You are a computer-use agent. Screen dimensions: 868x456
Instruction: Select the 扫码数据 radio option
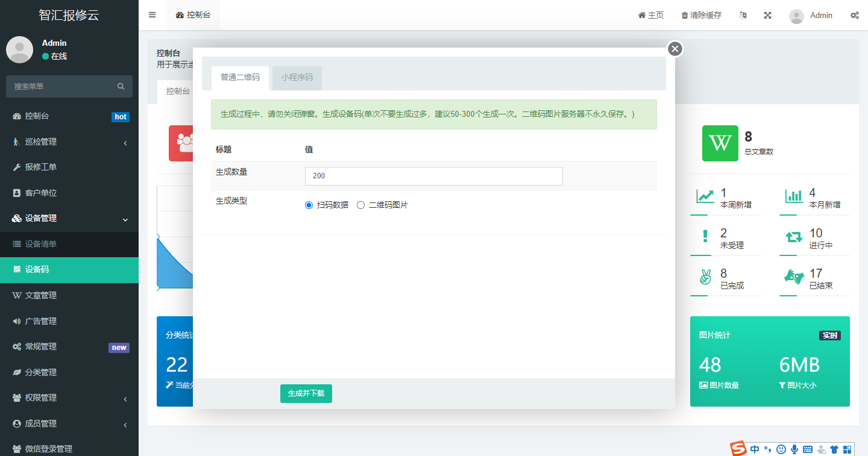tap(309, 205)
